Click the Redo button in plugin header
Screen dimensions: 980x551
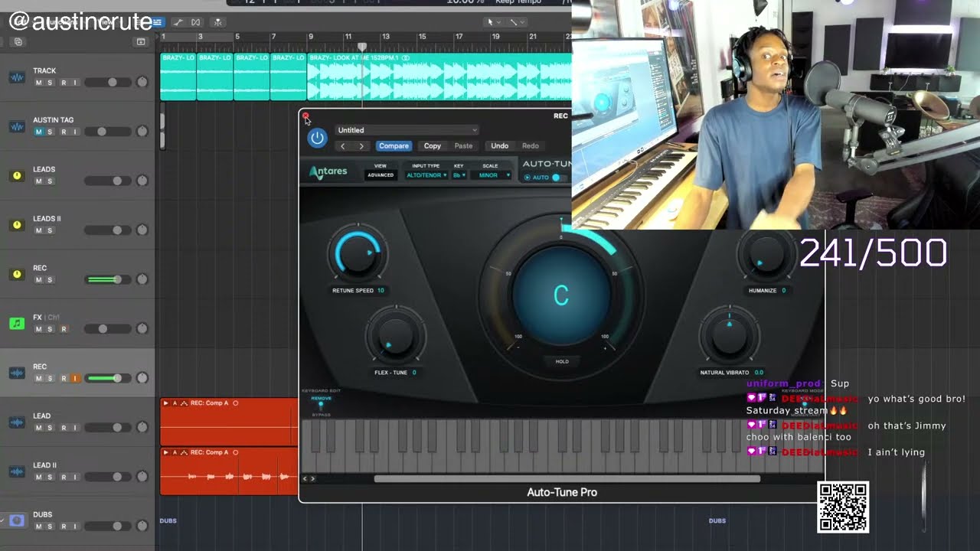click(531, 146)
